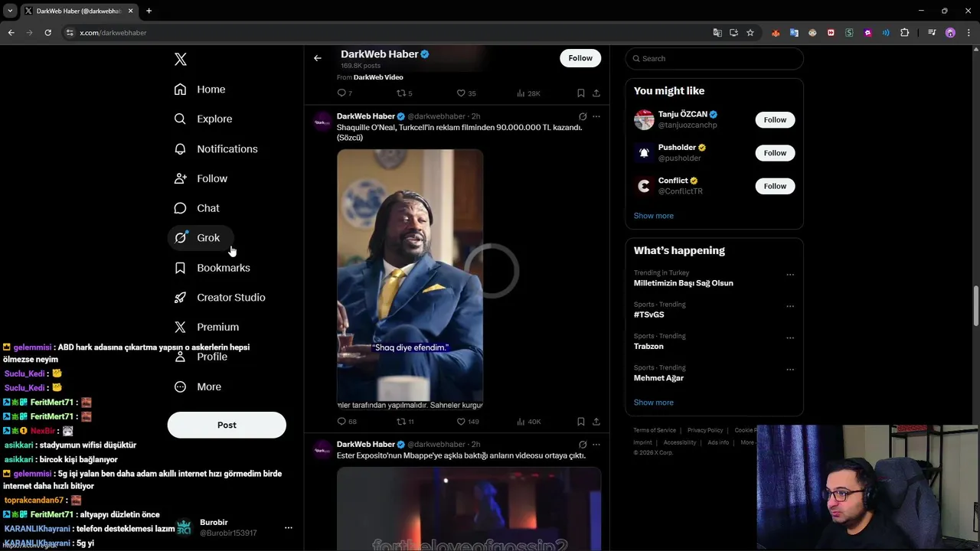Play the Shaquille O'Neal video

click(410, 279)
